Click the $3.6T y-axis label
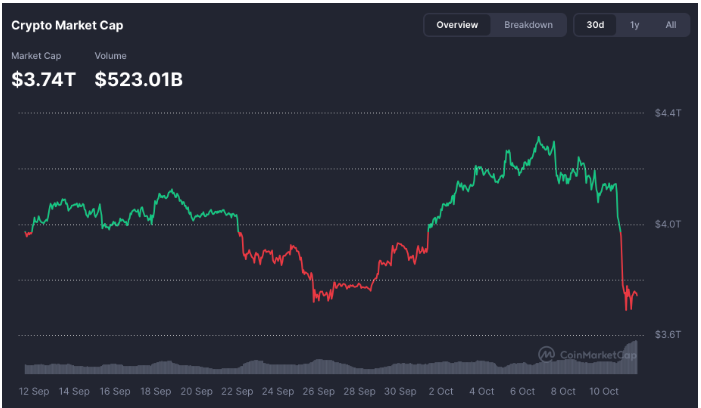Screen dimensions: 701x408 click(x=667, y=334)
